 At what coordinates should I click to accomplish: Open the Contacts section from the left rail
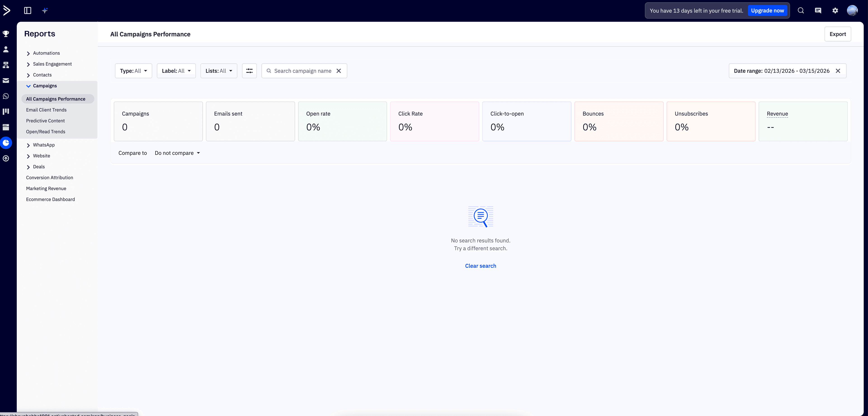(x=6, y=49)
